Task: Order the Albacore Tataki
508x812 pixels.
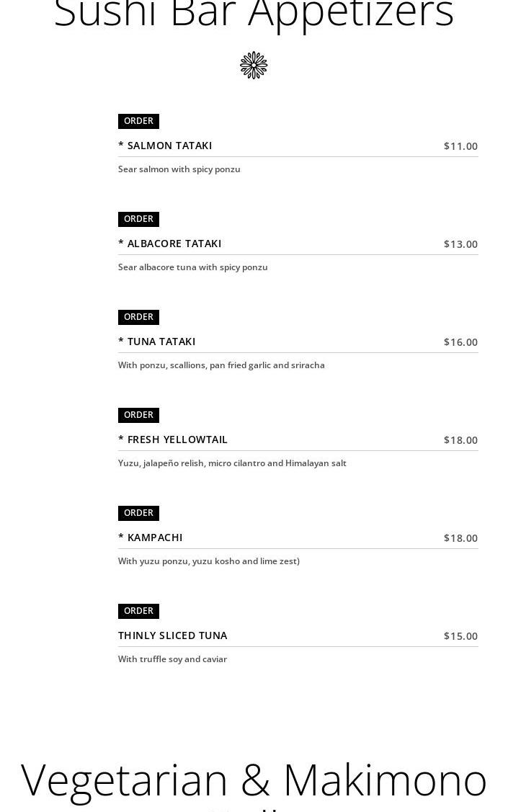Action: (138, 219)
